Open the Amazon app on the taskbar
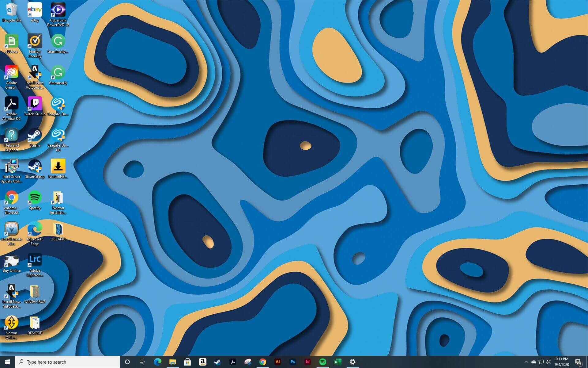 click(x=203, y=362)
